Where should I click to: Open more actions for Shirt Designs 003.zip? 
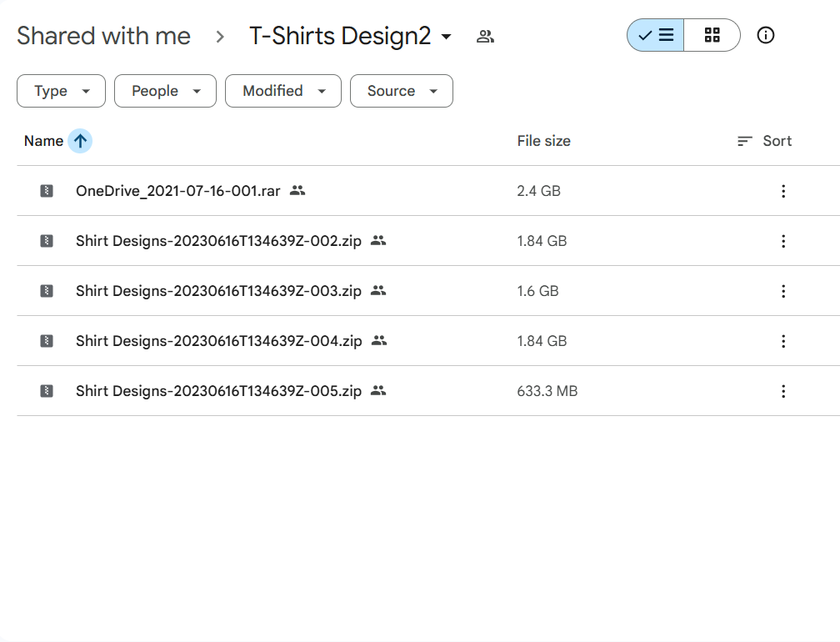[x=783, y=291]
